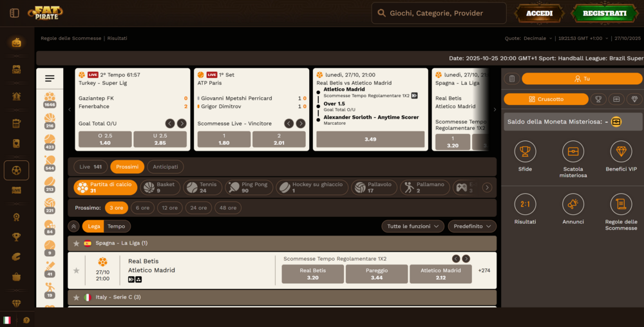Image resolution: width=644 pixels, height=327 pixels.
Task: Open Regole delle Scommesse scroll icon
Action: [x=621, y=204]
